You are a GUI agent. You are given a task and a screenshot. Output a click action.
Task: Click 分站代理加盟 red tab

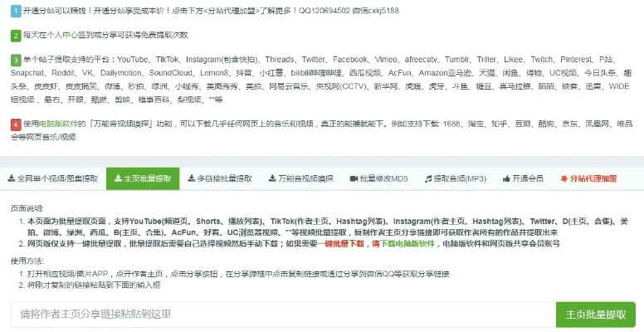(588, 178)
